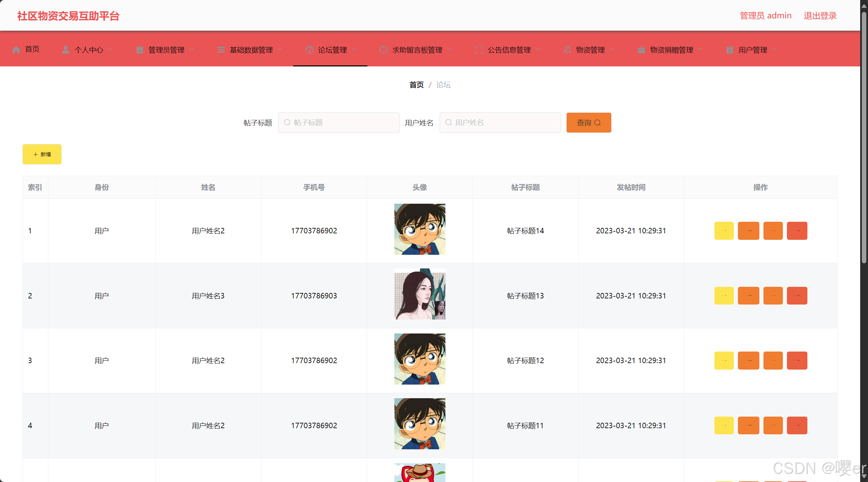This screenshot has width=868, height=482.
Task: Click the person icon beside 个人中心
Action: [65, 50]
